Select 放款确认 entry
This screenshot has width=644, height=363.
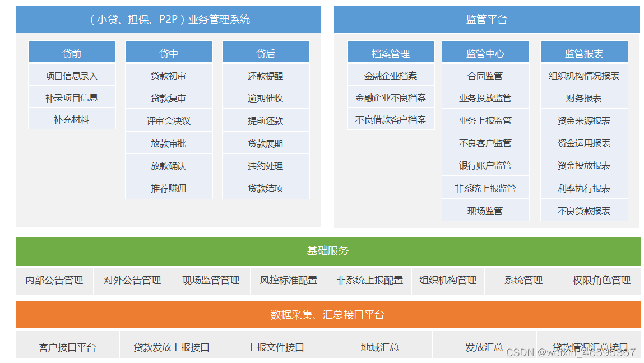click(x=169, y=166)
